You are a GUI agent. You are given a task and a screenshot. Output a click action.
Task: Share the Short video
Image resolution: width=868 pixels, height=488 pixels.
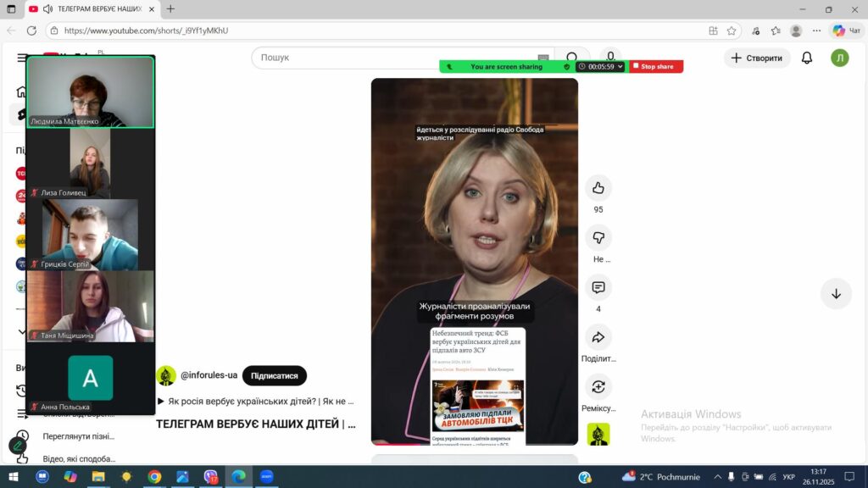point(598,337)
